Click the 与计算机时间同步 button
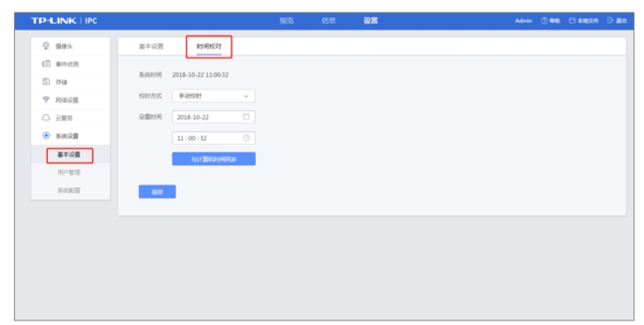This screenshot has height=325, width=644. 213,159
